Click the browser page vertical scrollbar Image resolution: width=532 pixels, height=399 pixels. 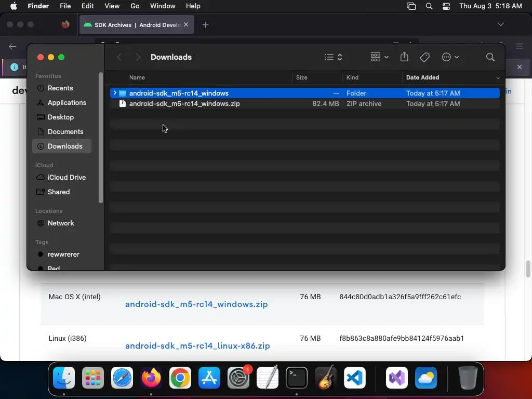tap(528, 269)
